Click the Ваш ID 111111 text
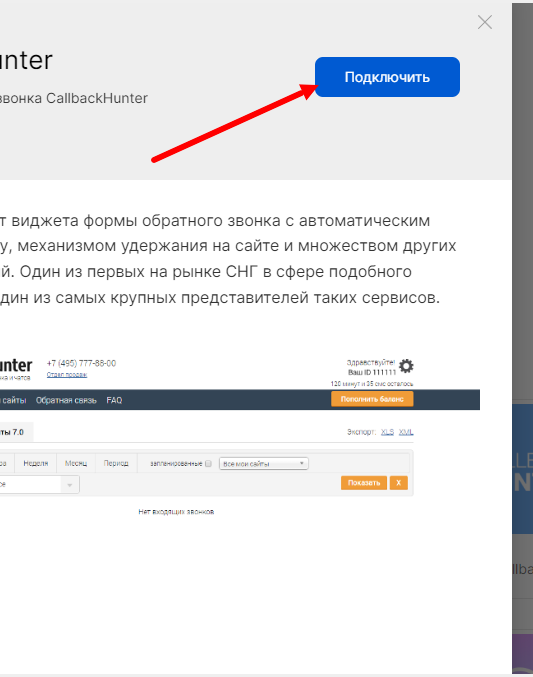 (x=372, y=372)
